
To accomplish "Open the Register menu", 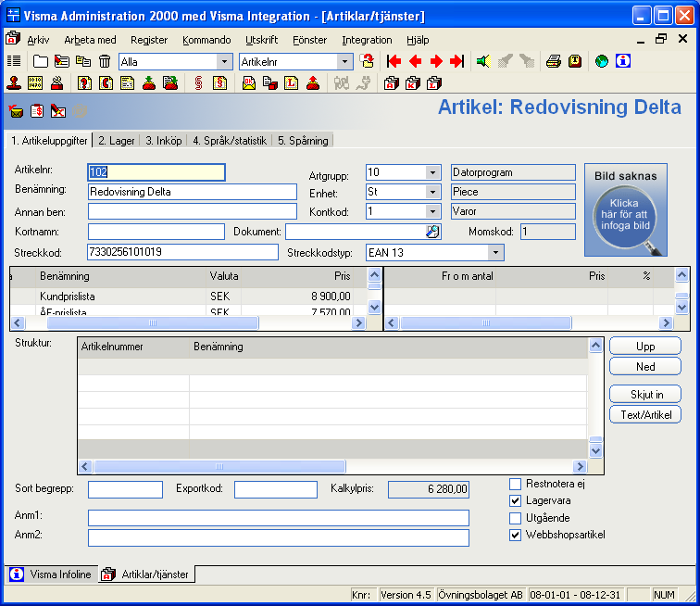I will (149, 40).
